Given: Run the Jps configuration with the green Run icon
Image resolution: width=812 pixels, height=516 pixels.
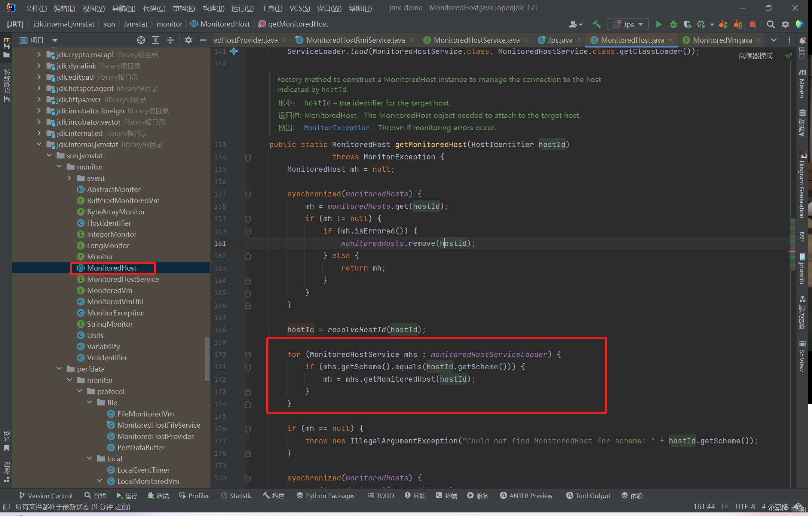Looking at the screenshot, I should [x=659, y=24].
